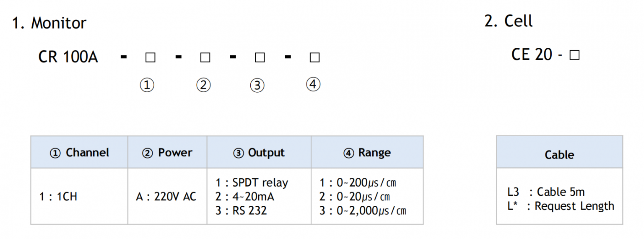Click circled number 4 below the model code
The width and height of the screenshot is (644, 239).
[x=313, y=85]
